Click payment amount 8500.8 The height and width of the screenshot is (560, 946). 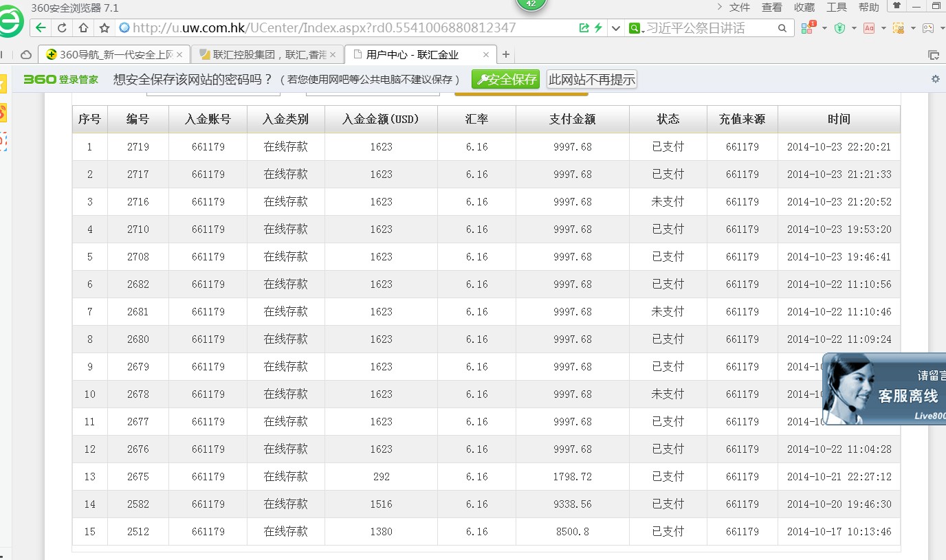pos(573,531)
